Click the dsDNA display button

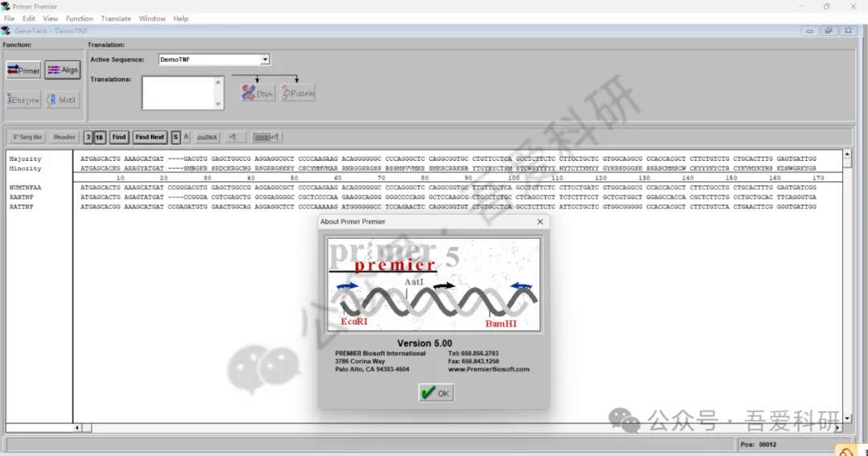(207, 137)
